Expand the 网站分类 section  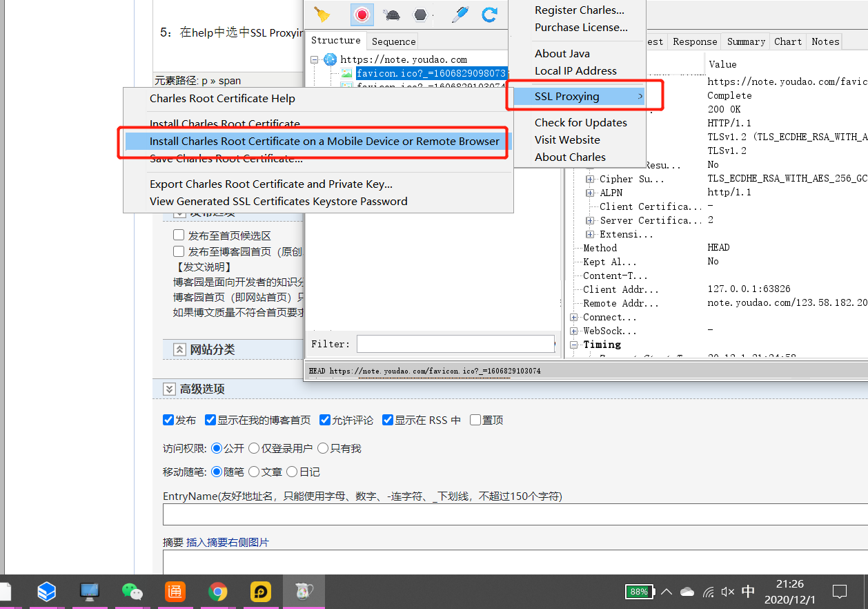(x=179, y=349)
